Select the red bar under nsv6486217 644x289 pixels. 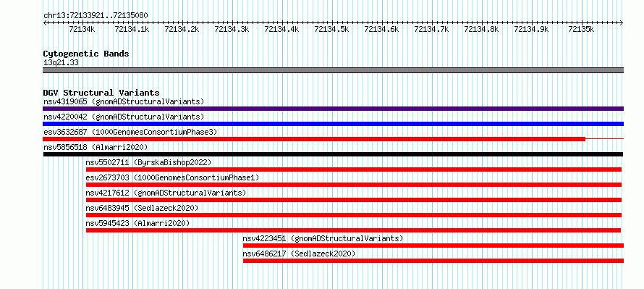[433, 261]
